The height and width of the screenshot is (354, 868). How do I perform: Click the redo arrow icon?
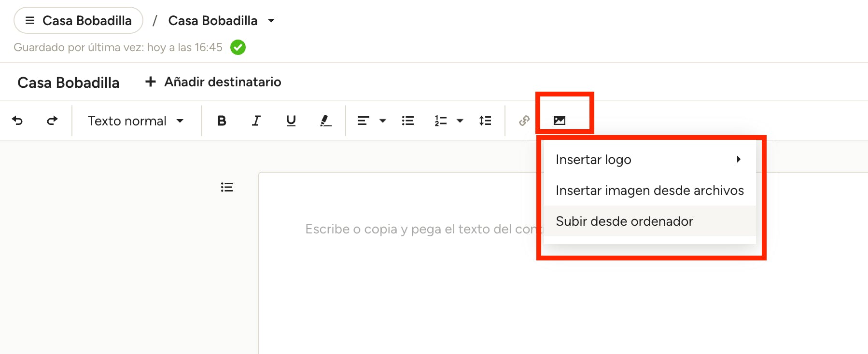pos(52,121)
